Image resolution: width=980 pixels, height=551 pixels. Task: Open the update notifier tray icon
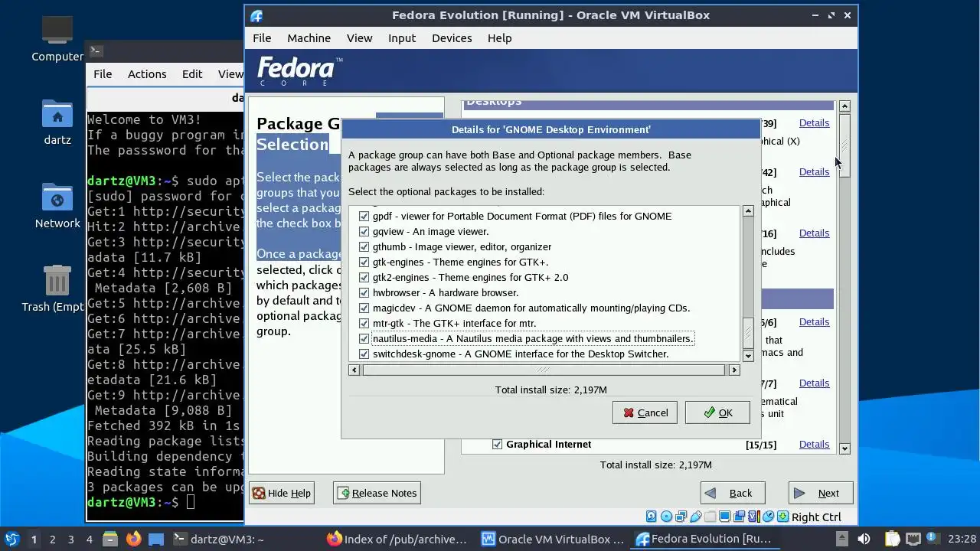pos(933,538)
